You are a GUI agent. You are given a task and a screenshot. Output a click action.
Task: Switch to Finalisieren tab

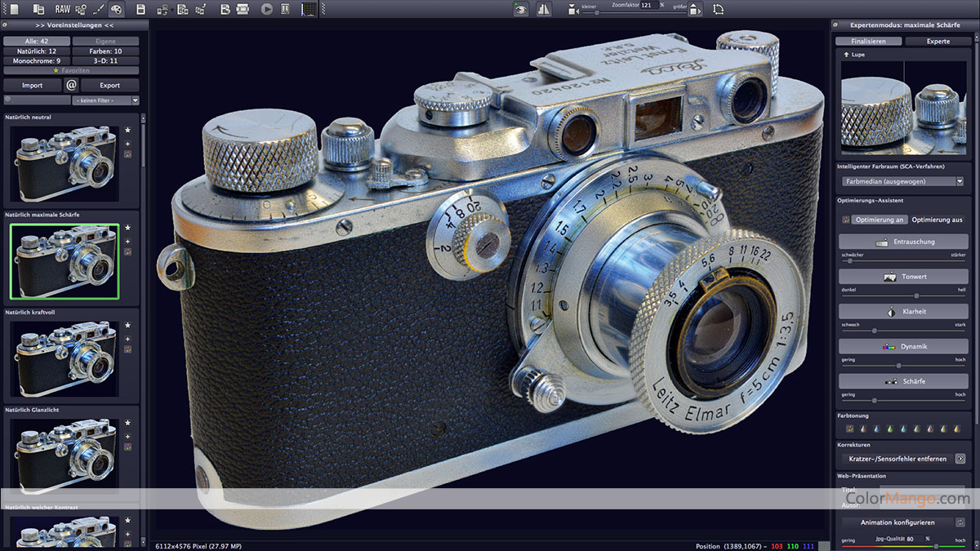[868, 41]
